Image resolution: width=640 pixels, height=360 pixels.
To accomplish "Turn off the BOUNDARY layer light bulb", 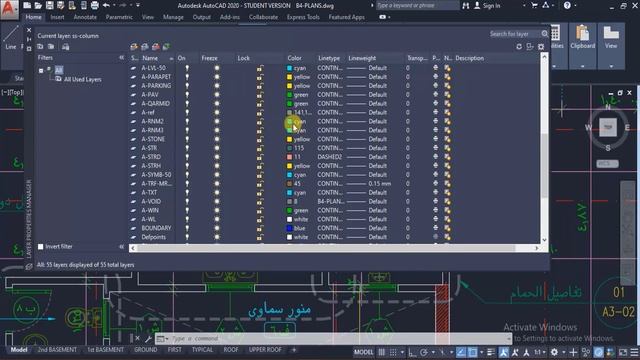I will 187,228.
